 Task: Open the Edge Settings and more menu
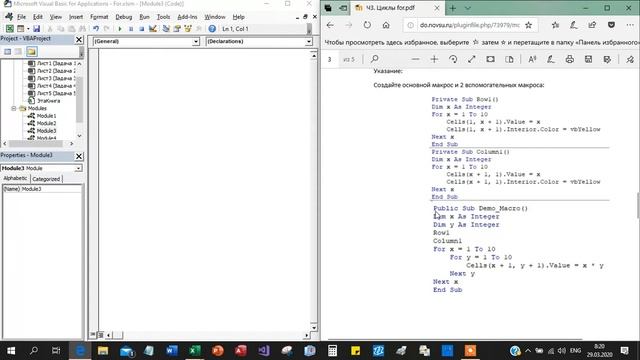(630, 25)
